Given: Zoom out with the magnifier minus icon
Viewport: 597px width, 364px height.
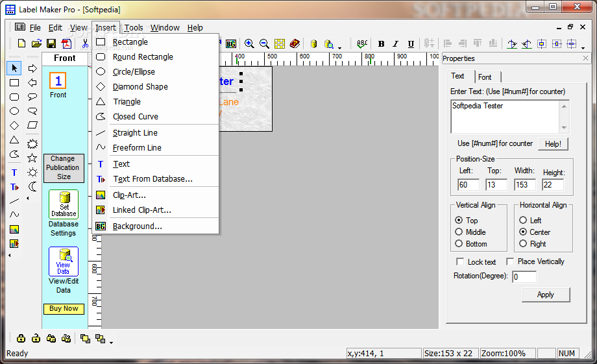Looking at the screenshot, I should [x=264, y=43].
